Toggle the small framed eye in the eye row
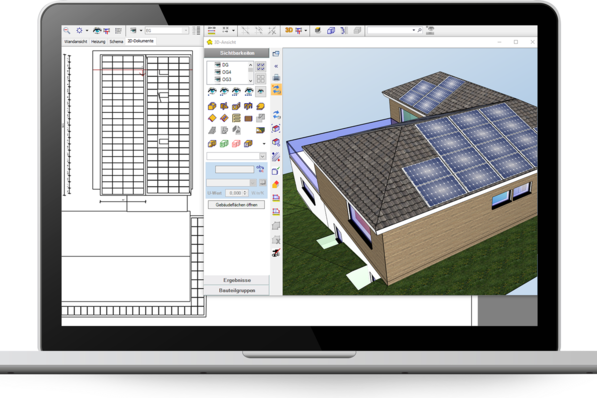The height and width of the screenshot is (398, 597). pos(260,91)
